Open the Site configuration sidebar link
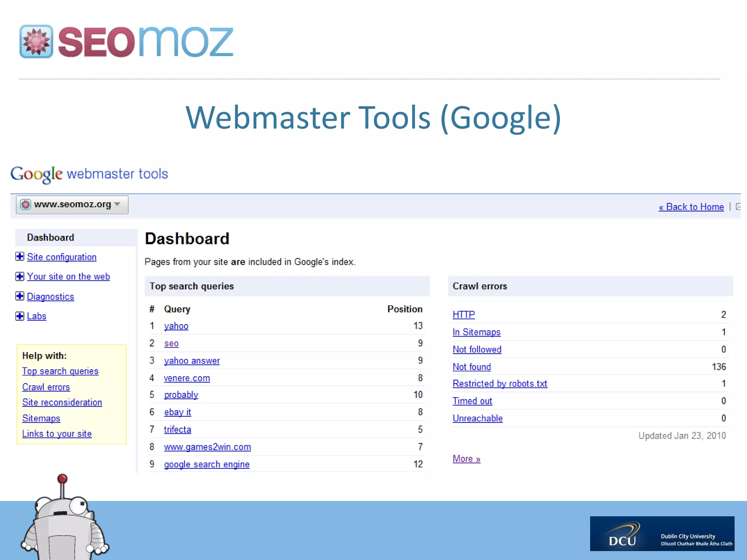The width and height of the screenshot is (747, 560). [x=62, y=257]
